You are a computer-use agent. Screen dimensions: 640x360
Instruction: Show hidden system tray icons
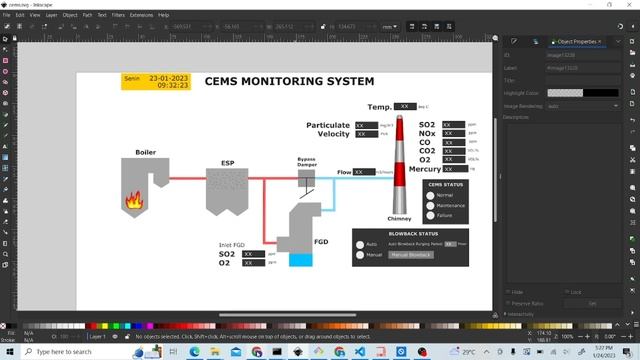tap(487, 351)
